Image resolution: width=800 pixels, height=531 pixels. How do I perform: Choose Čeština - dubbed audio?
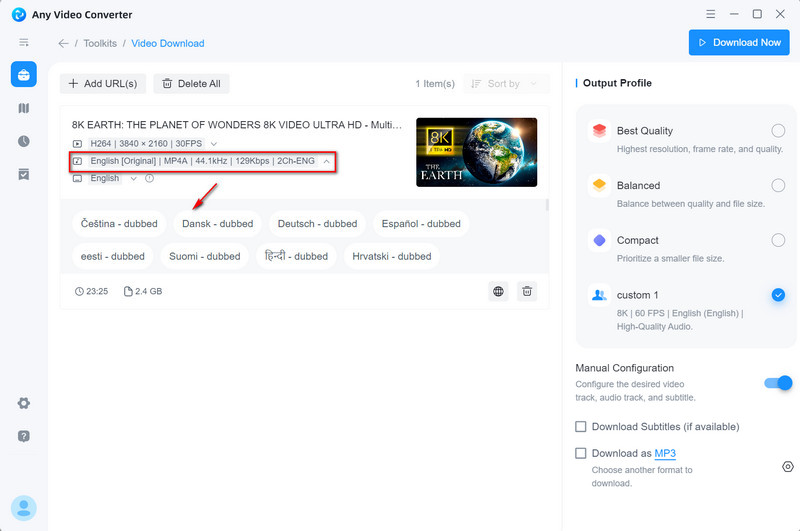(119, 223)
